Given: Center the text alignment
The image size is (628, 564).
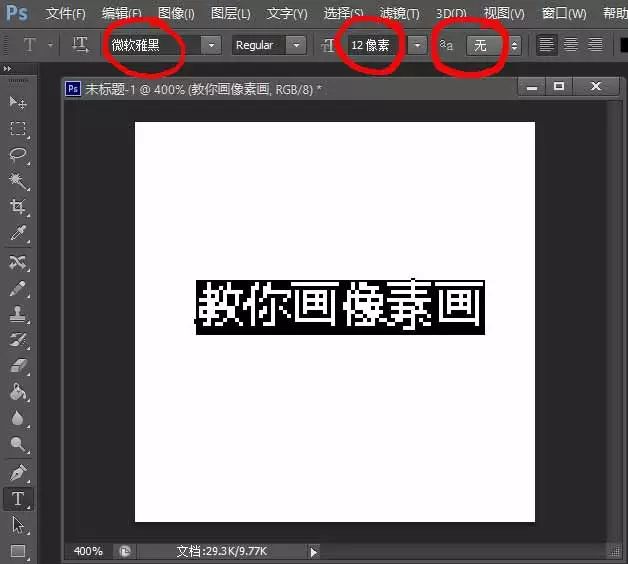Looking at the screenshot, I should coord(571,44).
